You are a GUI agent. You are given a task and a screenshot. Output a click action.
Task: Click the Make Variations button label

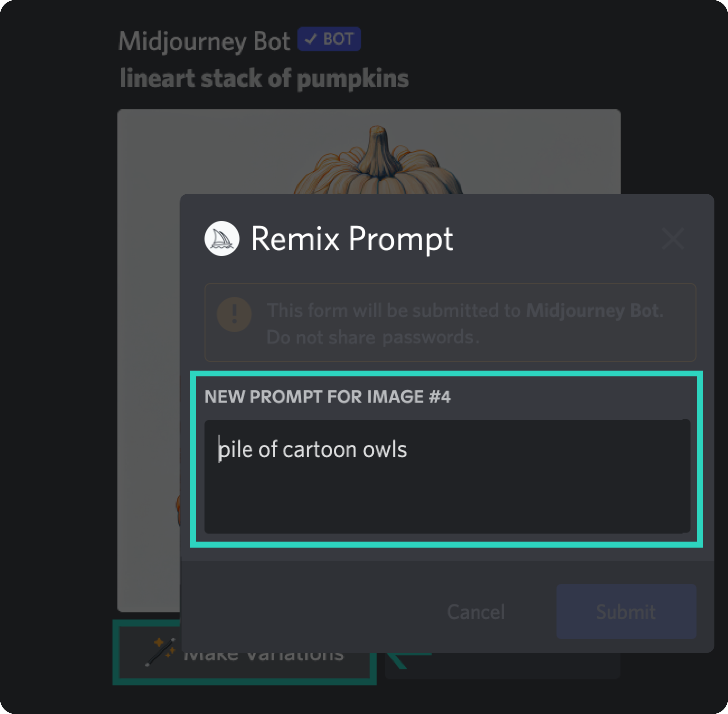(263, 656)
